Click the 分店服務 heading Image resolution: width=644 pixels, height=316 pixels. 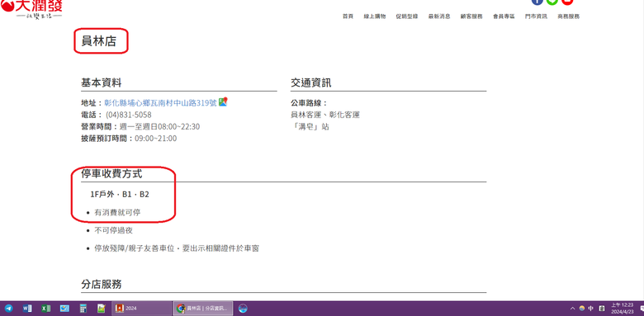pos(101,285)
